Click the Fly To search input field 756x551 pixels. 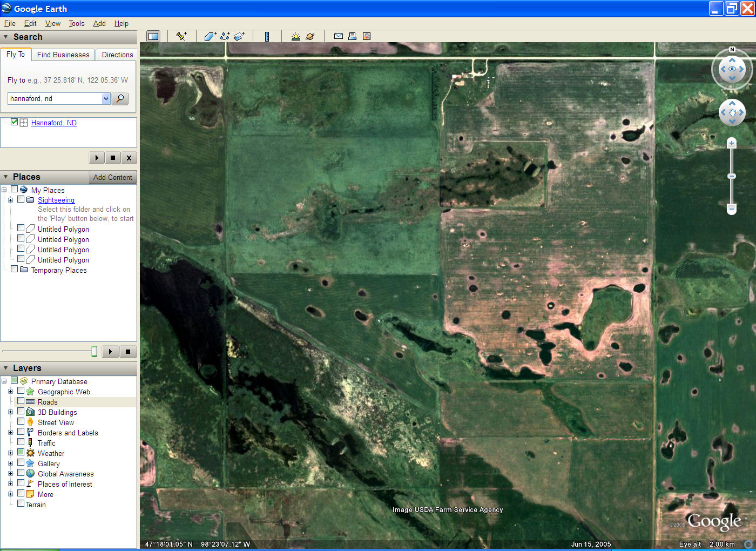55,99
